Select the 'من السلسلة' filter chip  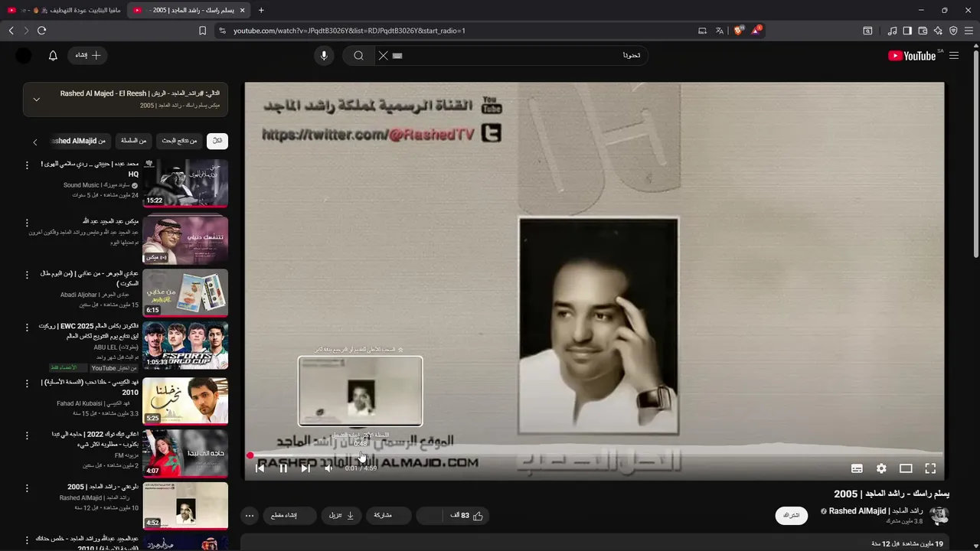pos(134,141)
